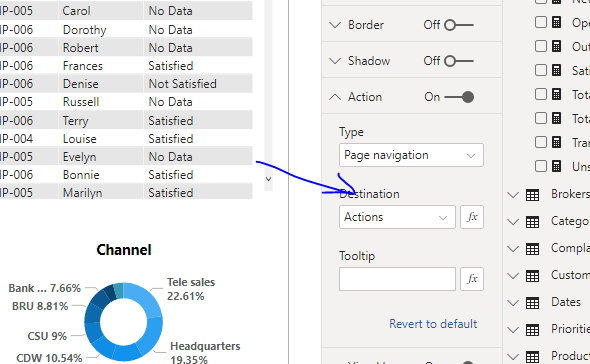Select the Dates table name
This screenshot has width=590, height=364.
[566, 302]
